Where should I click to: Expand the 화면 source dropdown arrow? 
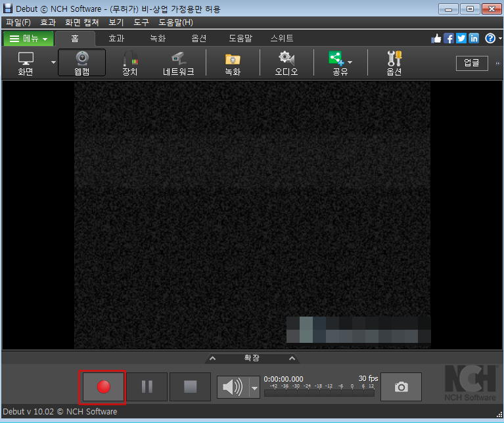53,62
